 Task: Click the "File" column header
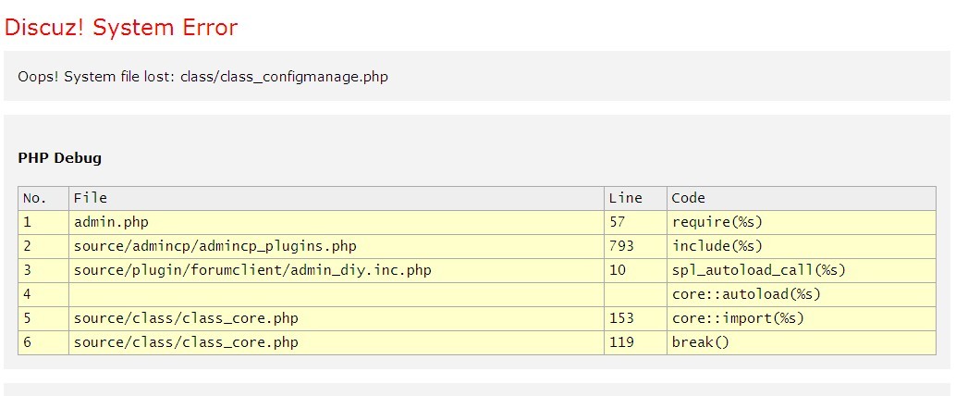(91, 198)
